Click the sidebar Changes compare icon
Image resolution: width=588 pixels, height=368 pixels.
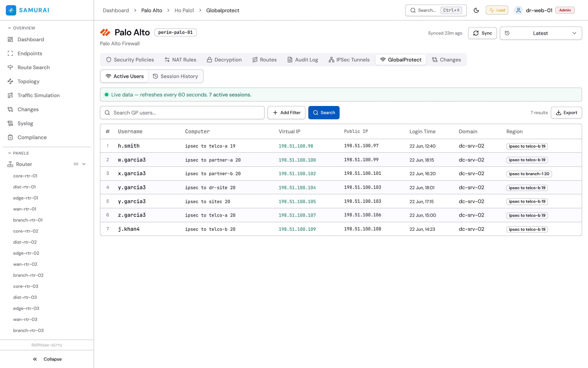(10, 109)
